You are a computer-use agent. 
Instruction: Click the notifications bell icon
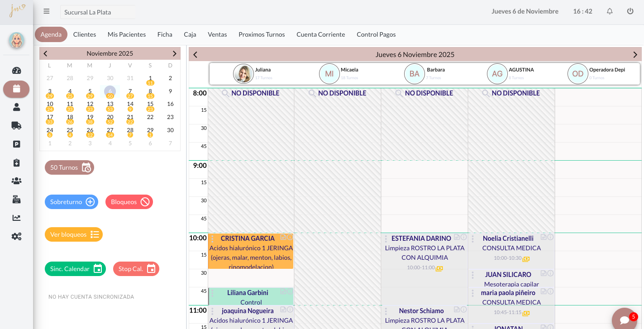coord(610,11)
